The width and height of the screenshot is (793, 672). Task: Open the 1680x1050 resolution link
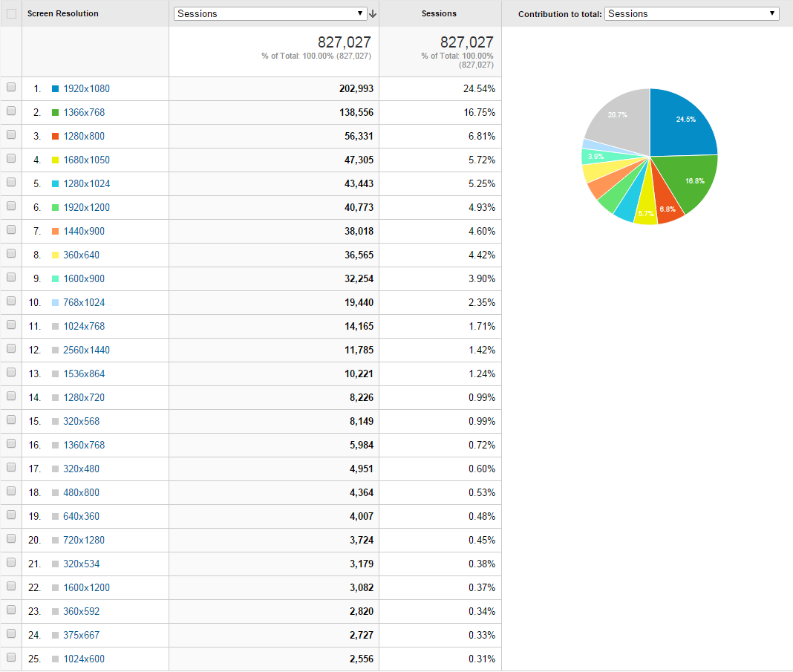coord(86,160)
